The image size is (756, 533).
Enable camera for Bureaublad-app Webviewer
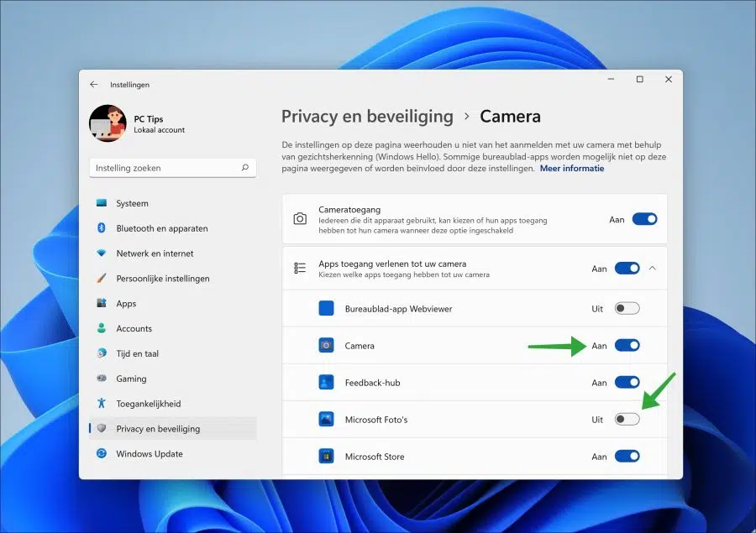point(627,308)
